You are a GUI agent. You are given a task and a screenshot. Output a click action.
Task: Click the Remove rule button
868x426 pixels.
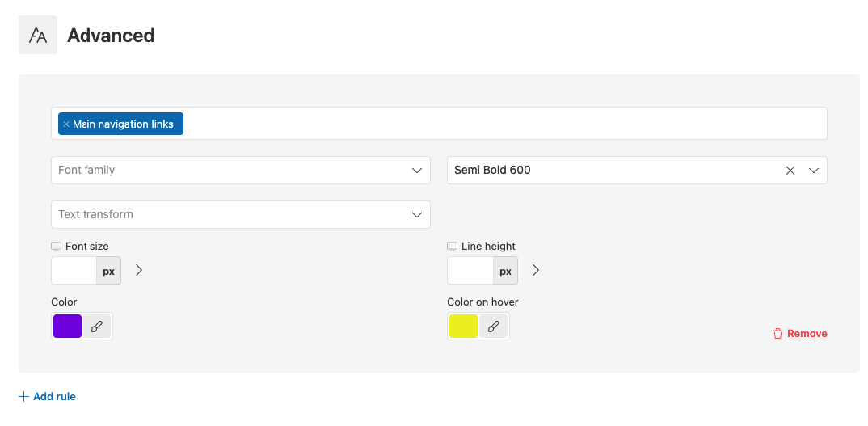(x=800, y=334)
